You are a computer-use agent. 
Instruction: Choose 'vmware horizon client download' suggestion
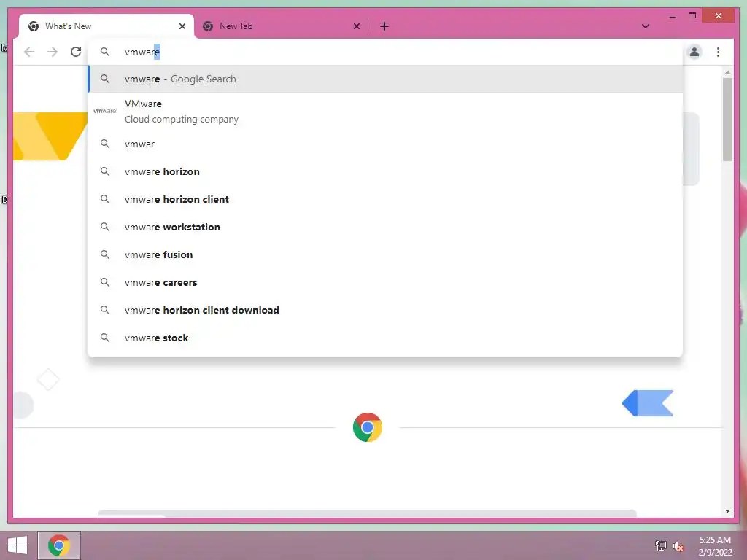point(385,310)
